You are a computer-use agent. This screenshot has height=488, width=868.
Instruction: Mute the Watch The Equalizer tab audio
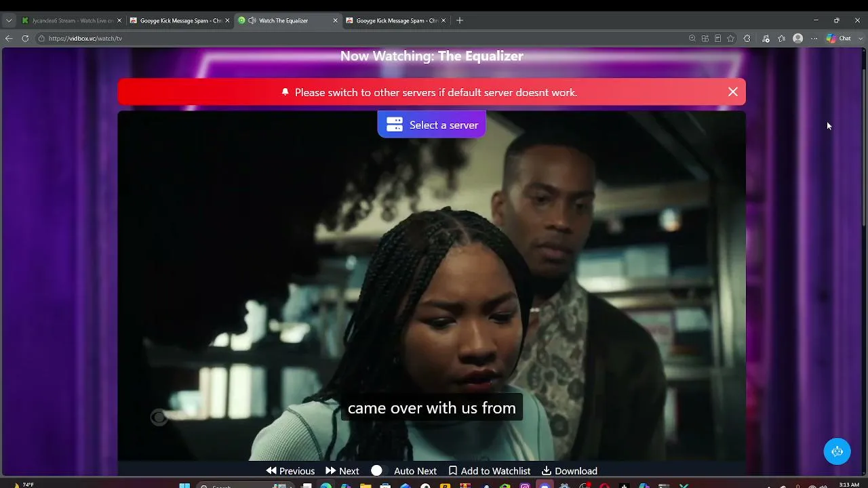(x=252, y=20)
